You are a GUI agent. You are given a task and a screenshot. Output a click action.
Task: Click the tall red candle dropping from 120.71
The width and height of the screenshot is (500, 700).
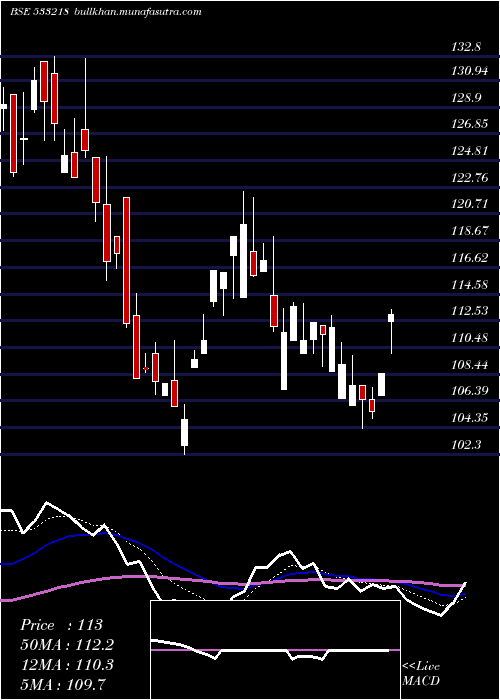point(127,260)
